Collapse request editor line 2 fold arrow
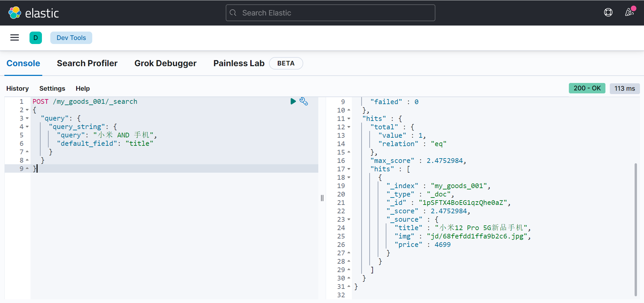Viewport: 644px width, 303px height. click(x=27, y=110)
